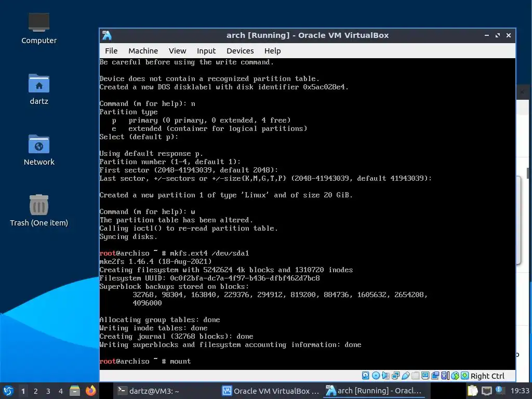Viewport: 532px width, 399px height.
Task: Click the scrollbar of the background window
Action: (x=528, y=173)
